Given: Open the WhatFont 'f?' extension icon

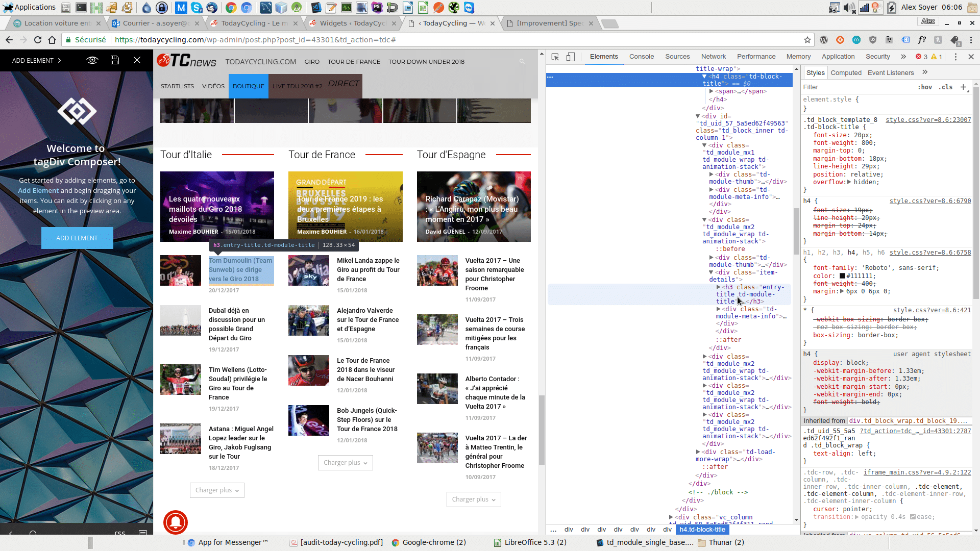Looking at the screenshot, I should pyautogui.click(x=922, y=40).
